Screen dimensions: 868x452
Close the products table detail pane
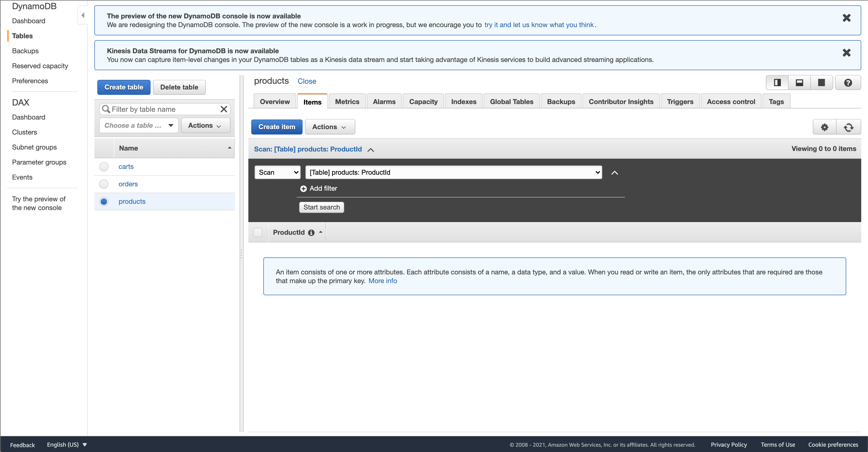[x=307, y=81]
